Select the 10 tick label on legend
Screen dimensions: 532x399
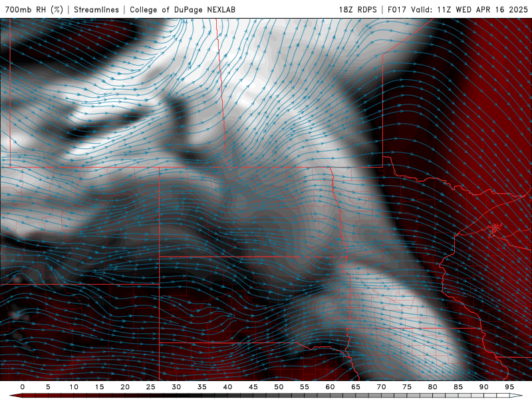[74, 387]
